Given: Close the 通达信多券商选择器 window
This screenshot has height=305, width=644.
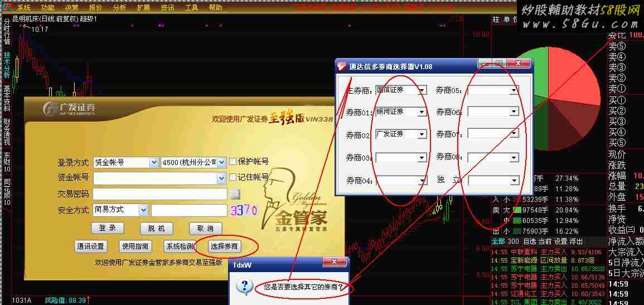Looking at the screenshot, I should 517,63.
